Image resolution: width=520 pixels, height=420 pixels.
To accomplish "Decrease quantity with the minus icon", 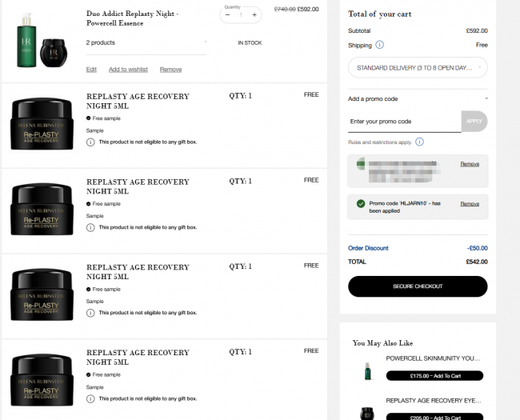I will pyautogui.click(x=227, y=15).
